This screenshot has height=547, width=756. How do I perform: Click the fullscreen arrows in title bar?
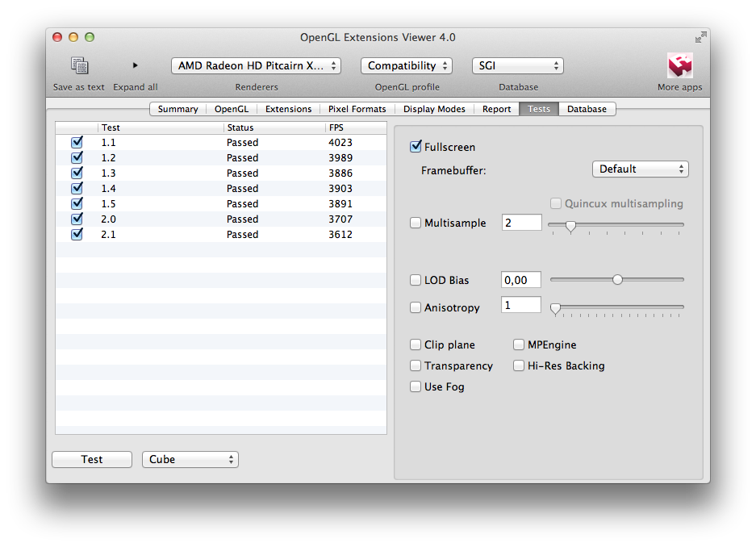click(700, 37)
